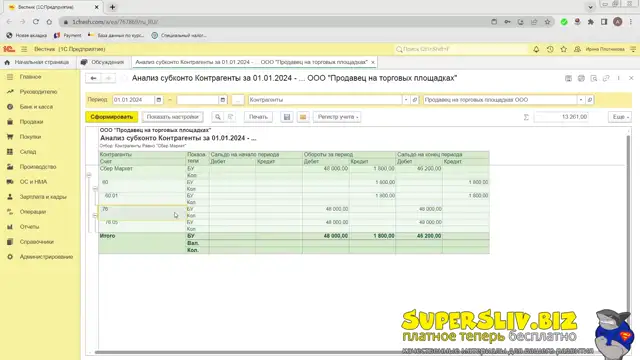Open notifications bell in 1C header

pyautogui.click(x=536, y=49)
